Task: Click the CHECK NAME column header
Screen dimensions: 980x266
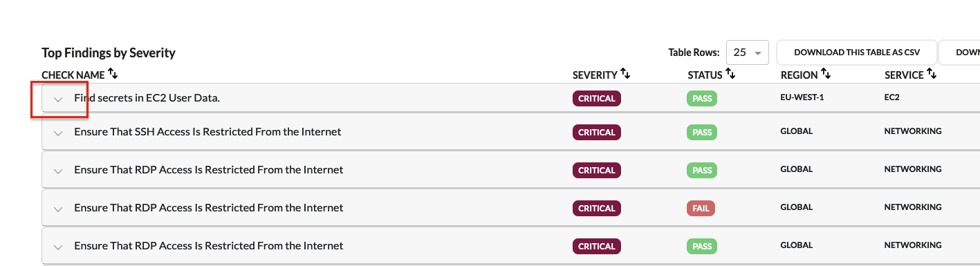Action: point(73,75)
